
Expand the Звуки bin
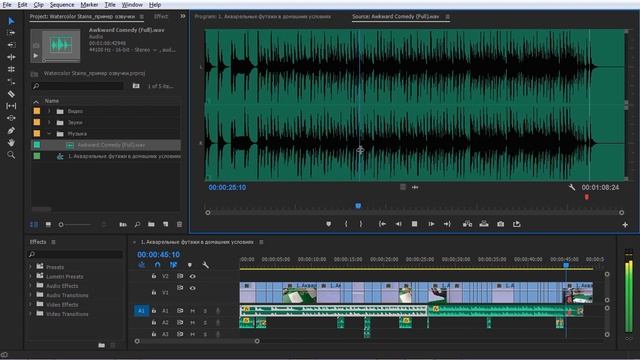tap(49, 122)
